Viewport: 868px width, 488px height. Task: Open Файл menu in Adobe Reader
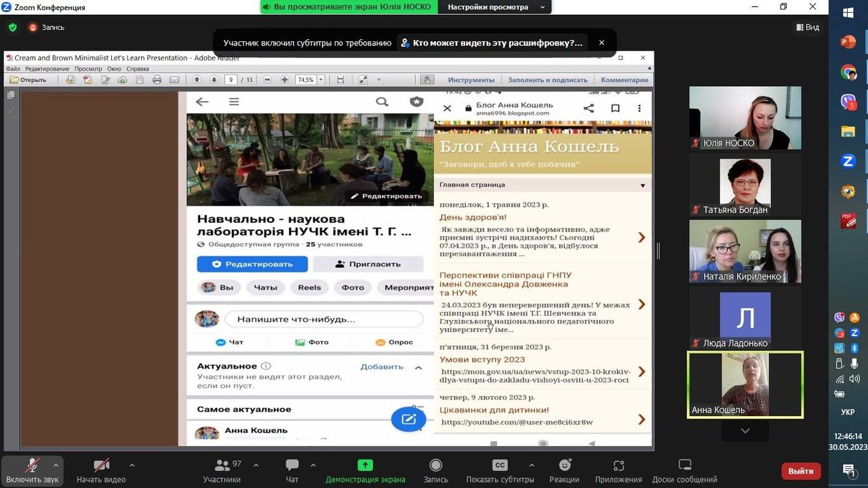point(13,69)
